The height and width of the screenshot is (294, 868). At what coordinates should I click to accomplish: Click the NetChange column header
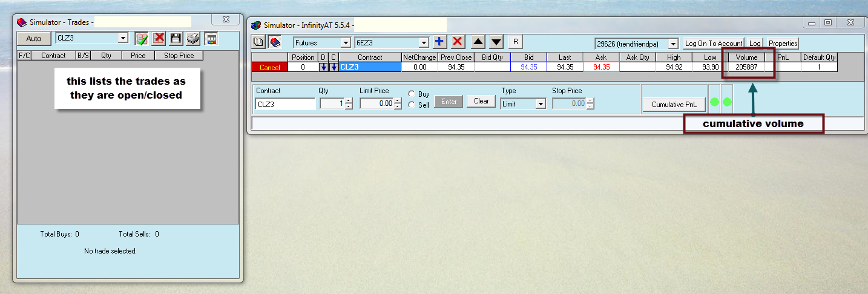419,57
